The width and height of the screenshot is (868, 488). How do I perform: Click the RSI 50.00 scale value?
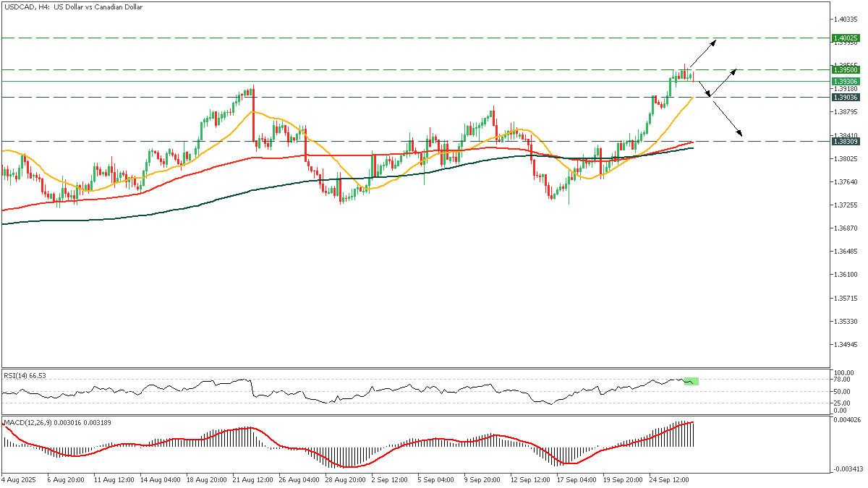point(841,391)
